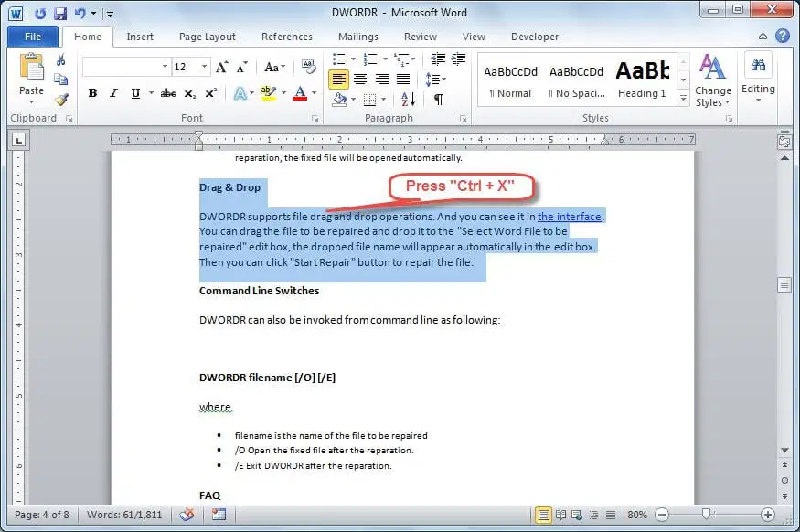Apply the Normal style
The width and height of the screenshot is (800, 532).
[510, 80]
